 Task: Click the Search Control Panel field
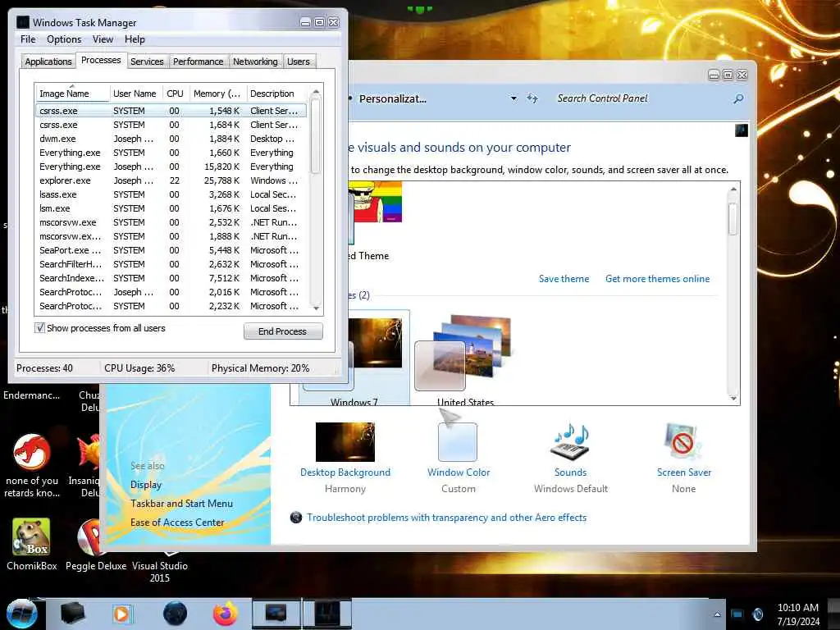pyautogui.click(x=643, y=98)
